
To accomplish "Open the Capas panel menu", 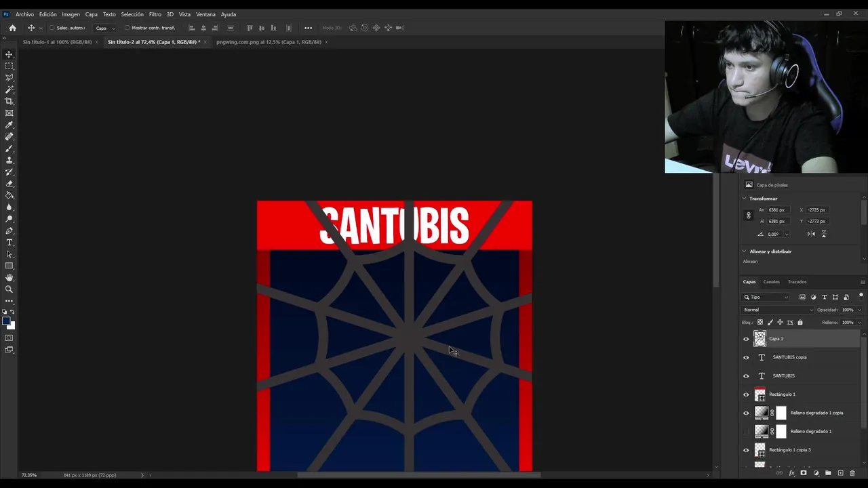I will [863, 282].
